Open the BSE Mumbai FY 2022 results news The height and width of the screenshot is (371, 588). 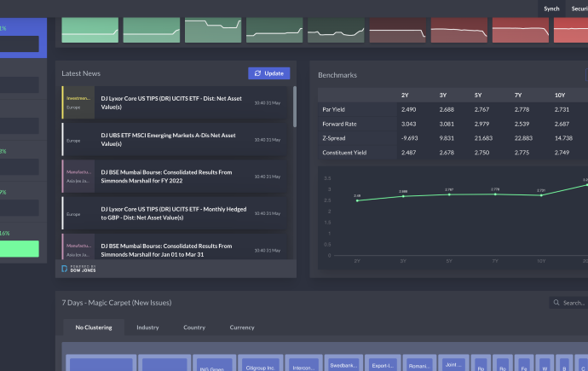coord(176,177)
